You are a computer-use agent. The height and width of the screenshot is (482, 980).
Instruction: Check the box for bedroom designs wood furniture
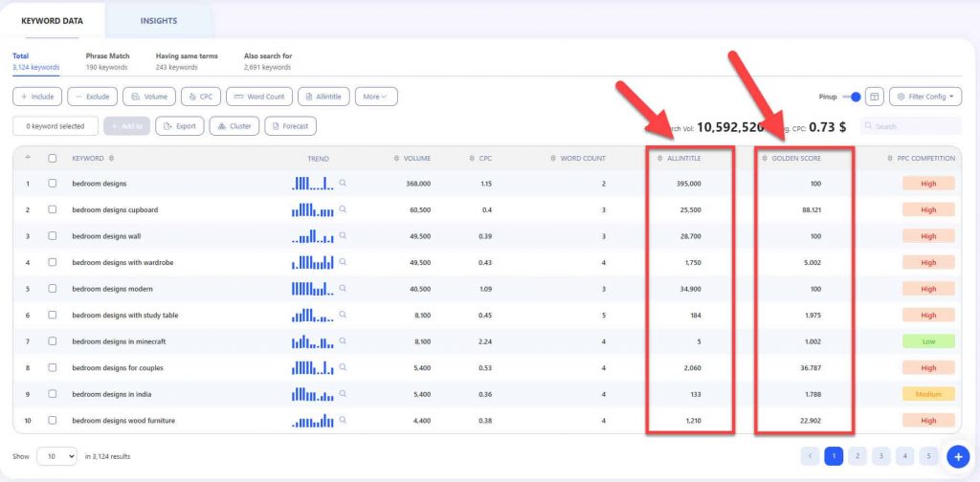pyautogui.click(x=53, y=420)
